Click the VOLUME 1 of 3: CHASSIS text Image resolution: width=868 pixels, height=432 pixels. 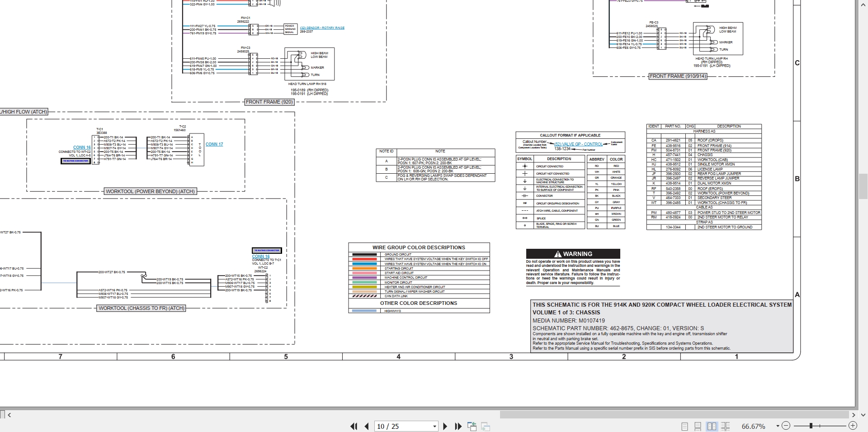[x=566, y=313]
